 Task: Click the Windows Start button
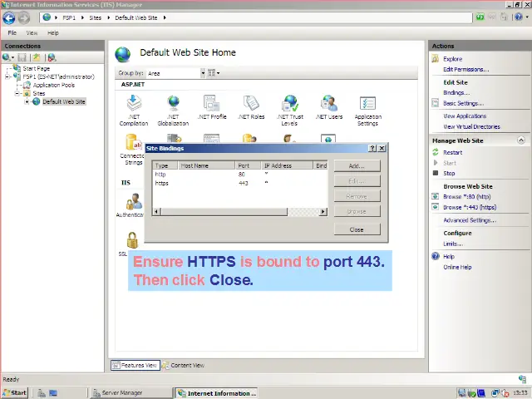[15, 393]
